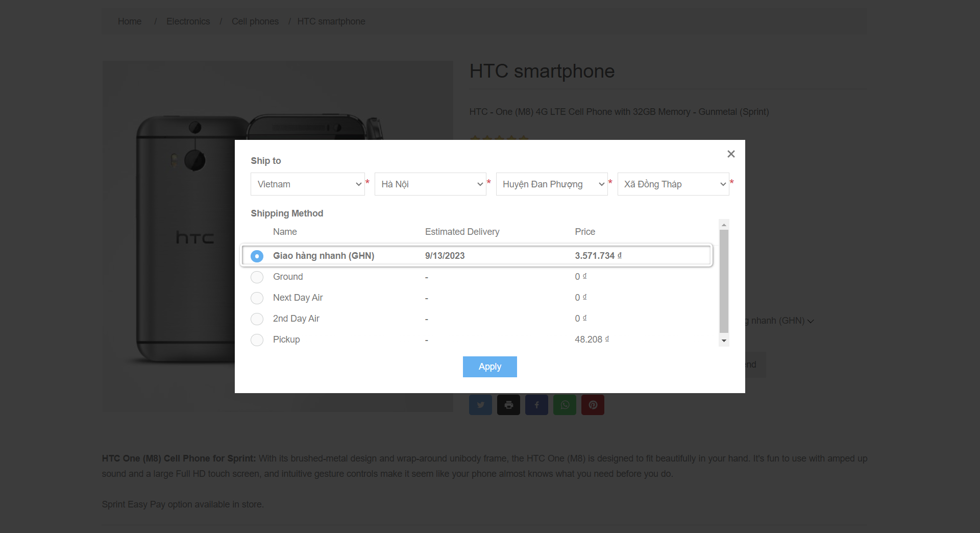Apply the selected shipping method
980x533 pixels.
click(490, 367)
